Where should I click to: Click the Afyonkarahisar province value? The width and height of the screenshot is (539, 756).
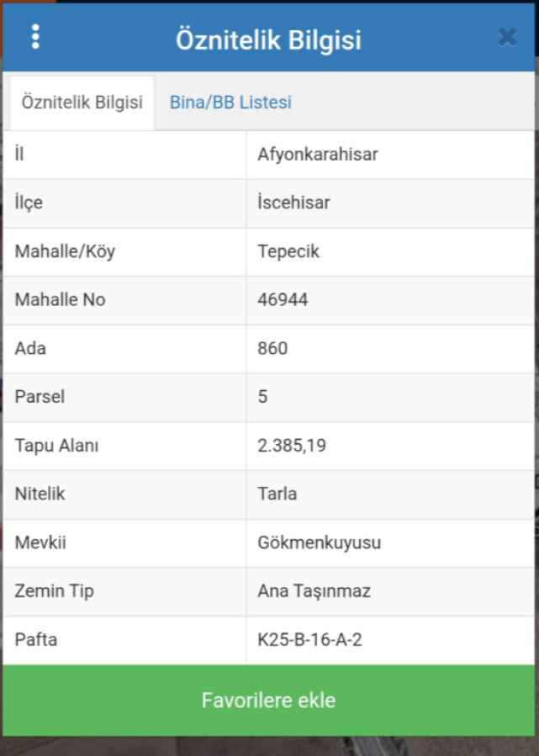[x=318, y=154]
